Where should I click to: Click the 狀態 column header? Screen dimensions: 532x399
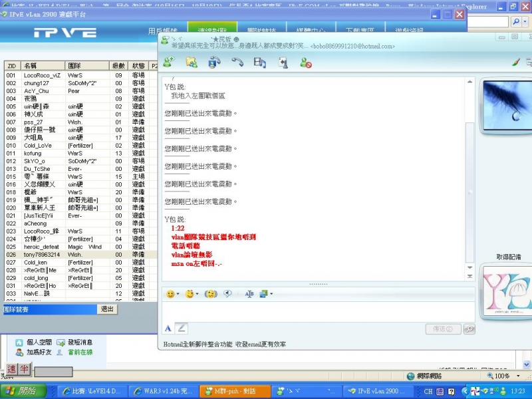(x=138, y=66)
